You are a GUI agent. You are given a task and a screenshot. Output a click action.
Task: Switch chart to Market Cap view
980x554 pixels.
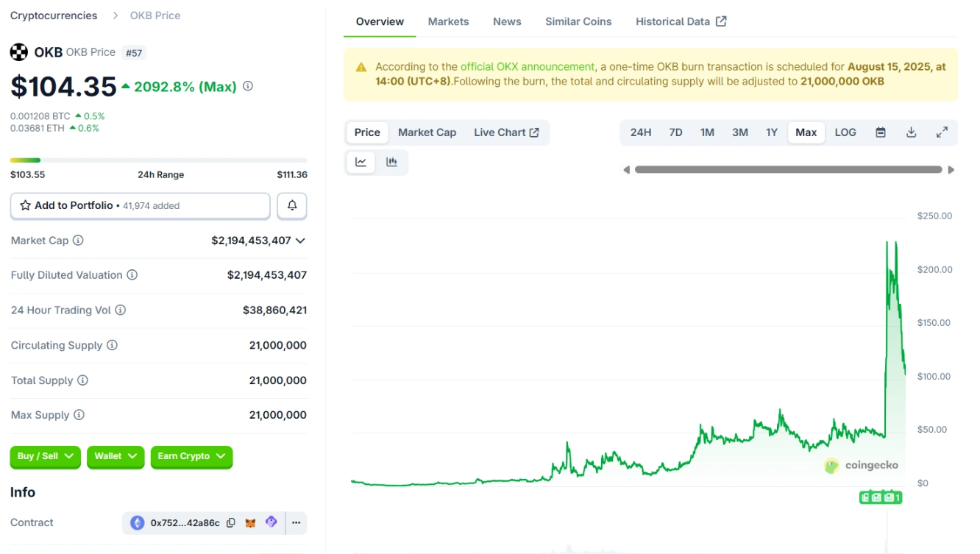click(x=427, y=132)
